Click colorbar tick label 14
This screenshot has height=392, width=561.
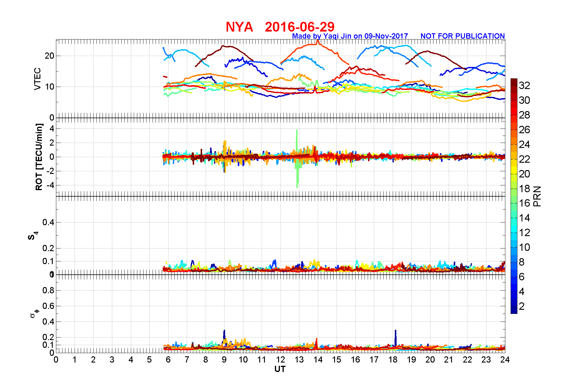[524, 218]
